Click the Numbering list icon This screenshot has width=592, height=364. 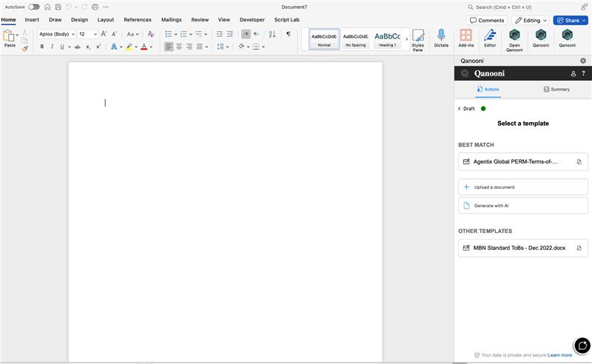pyautogui.click(x=184, y=34)
